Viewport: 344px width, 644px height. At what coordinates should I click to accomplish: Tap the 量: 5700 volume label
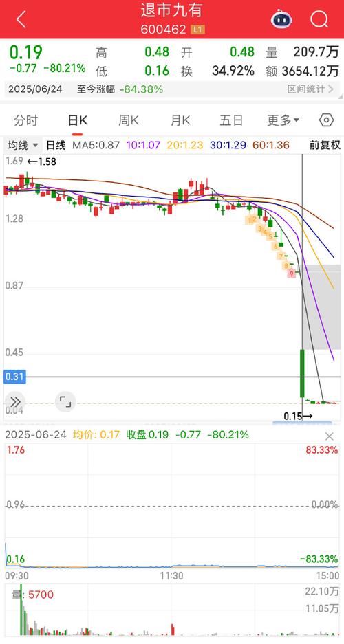point(32,595)
